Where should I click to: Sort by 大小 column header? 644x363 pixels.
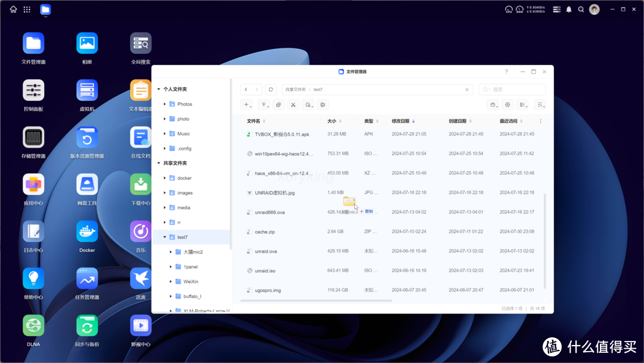click(332, 121)
